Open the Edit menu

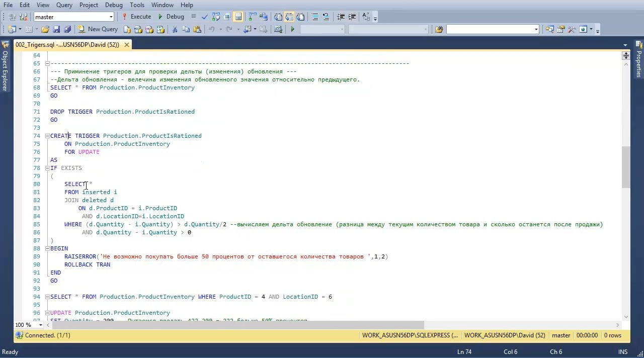pos(25,5)
